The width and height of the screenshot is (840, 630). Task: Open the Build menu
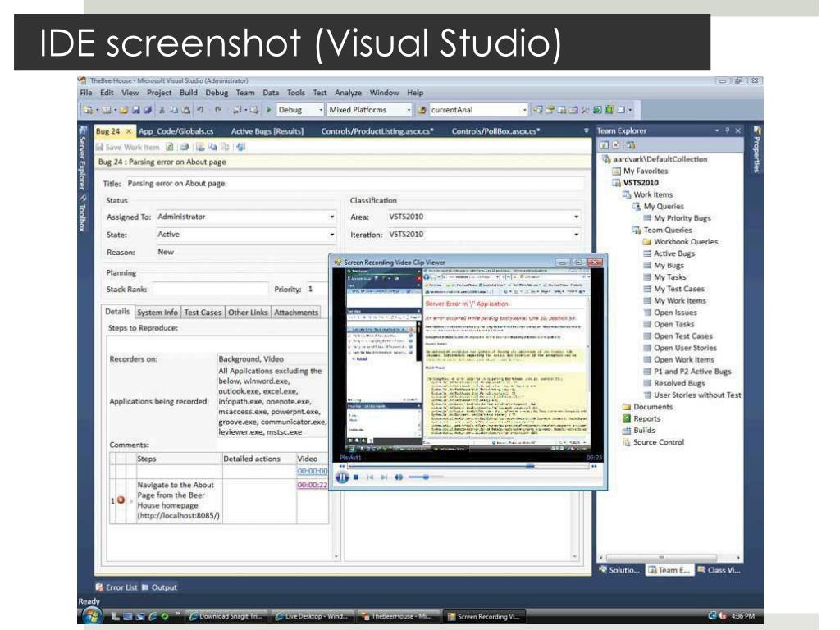189,93
